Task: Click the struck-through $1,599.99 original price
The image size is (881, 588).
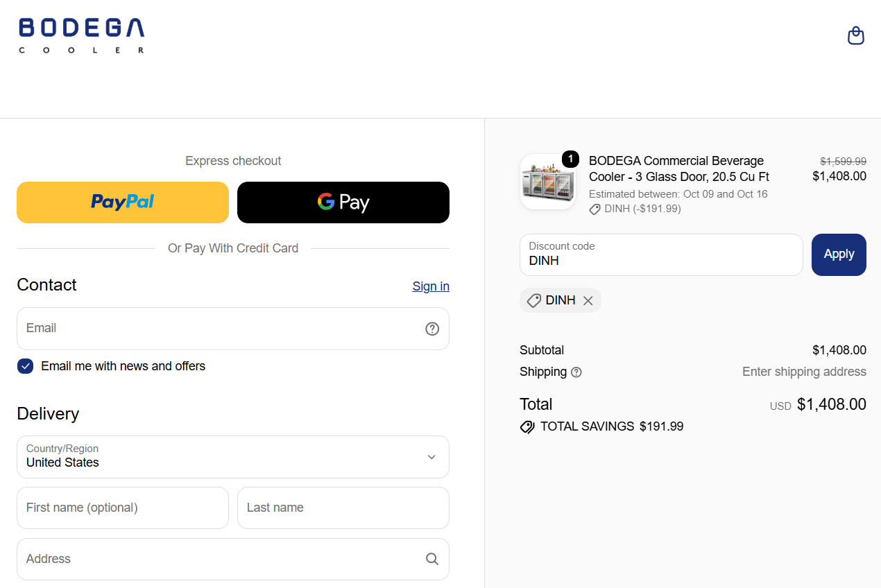Action: tap(843, 162)
